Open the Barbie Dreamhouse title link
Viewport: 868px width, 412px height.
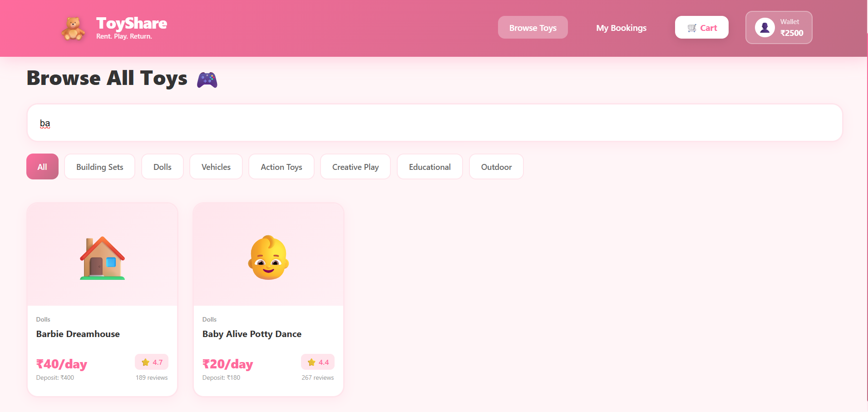pyautogui.click(x=78, y=334)
